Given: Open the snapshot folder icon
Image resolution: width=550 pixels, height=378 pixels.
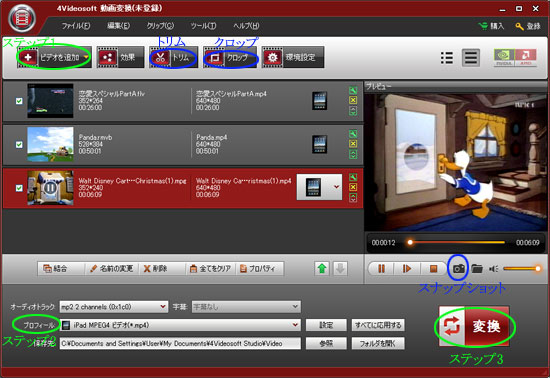Looking at the screenshot, I should [x=477, y=269].
